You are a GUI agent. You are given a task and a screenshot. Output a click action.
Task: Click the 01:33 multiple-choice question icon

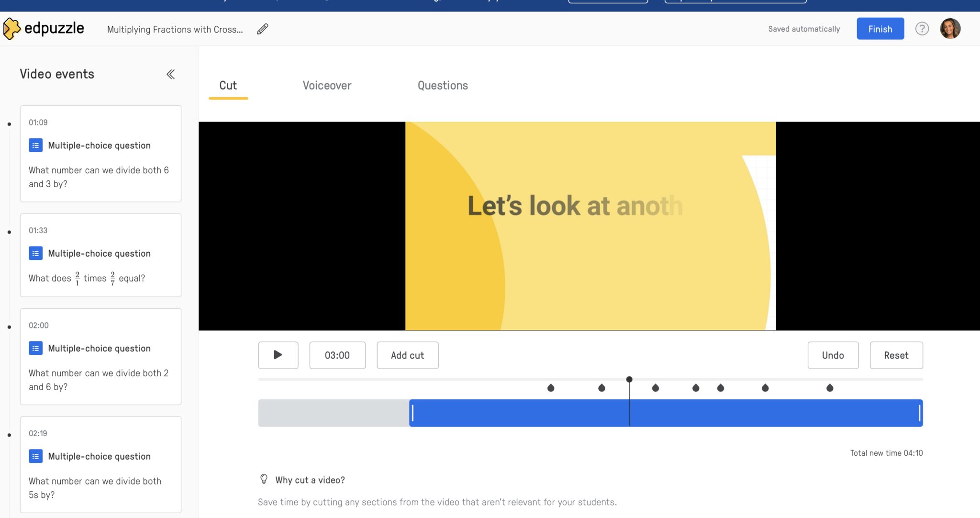(36, 253)
